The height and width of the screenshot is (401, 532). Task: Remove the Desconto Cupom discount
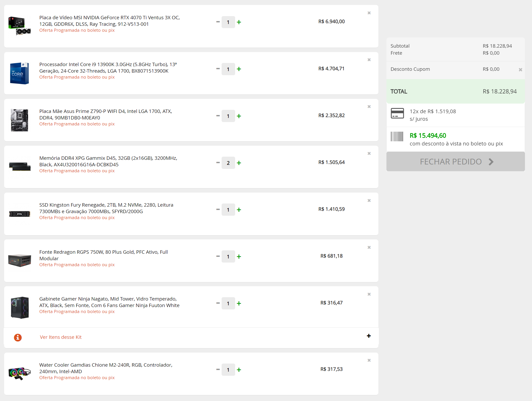520,69
